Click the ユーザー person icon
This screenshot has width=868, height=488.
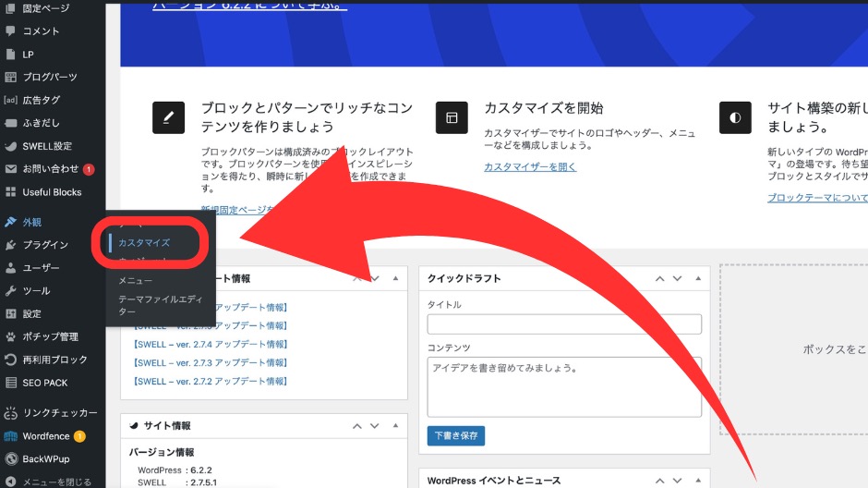pos(10,267)
